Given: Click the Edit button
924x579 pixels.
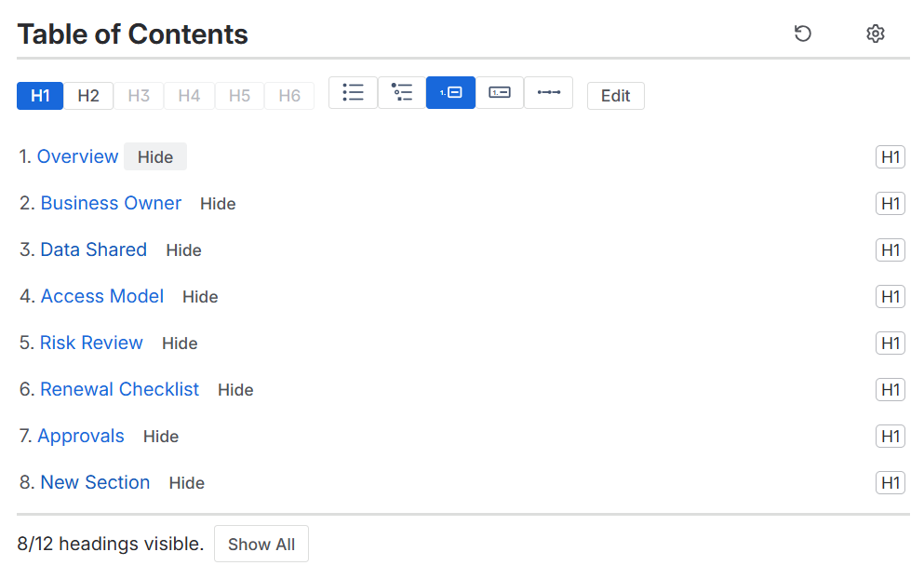Looking at the screenshot, I should point(616,96).
